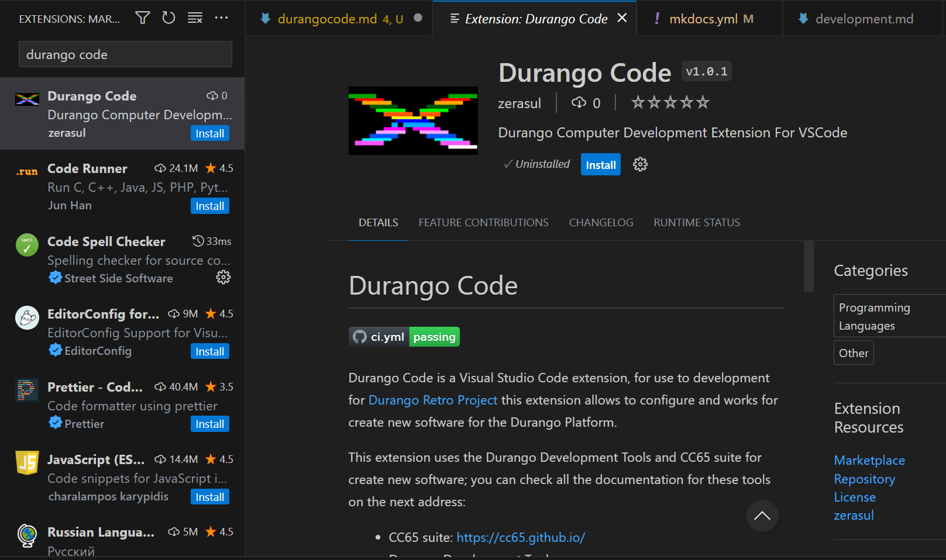Open the Extensions view more actions menu
Viewport: 946px width, 560px height.
coord(221,18)
